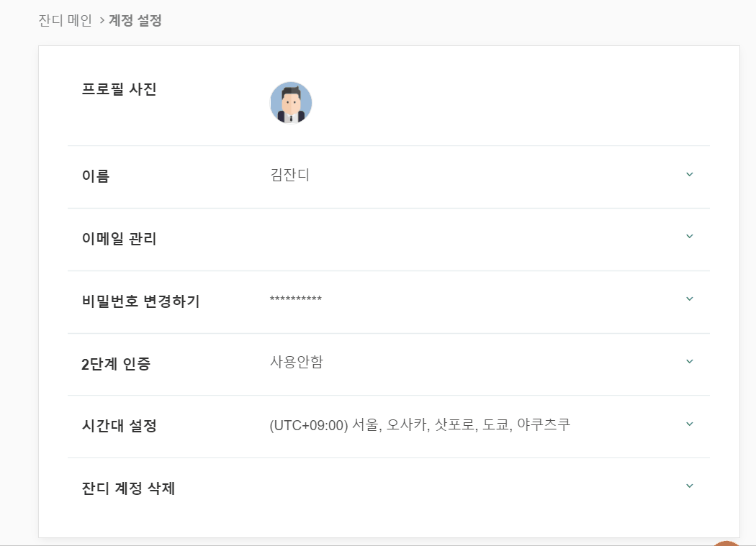Select the 이름 row label
This screenshot has width=756, height=546.
coord(96,176)
